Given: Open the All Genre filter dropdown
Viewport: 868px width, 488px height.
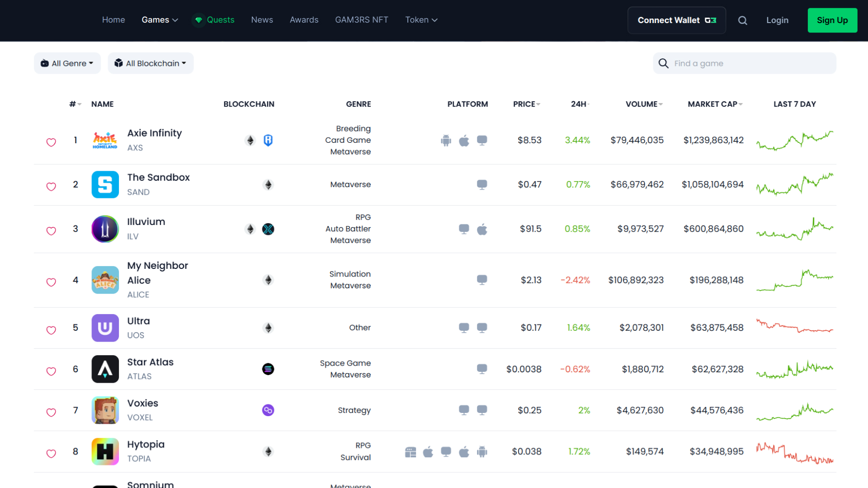Looking at the screenshot, I should pyautogui.click(x=67, y=63).
